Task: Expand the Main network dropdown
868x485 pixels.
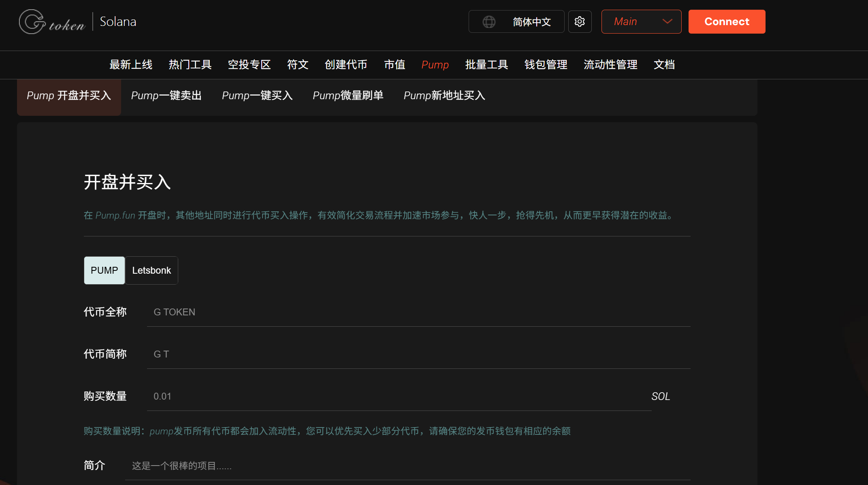Action: [641, 22]
